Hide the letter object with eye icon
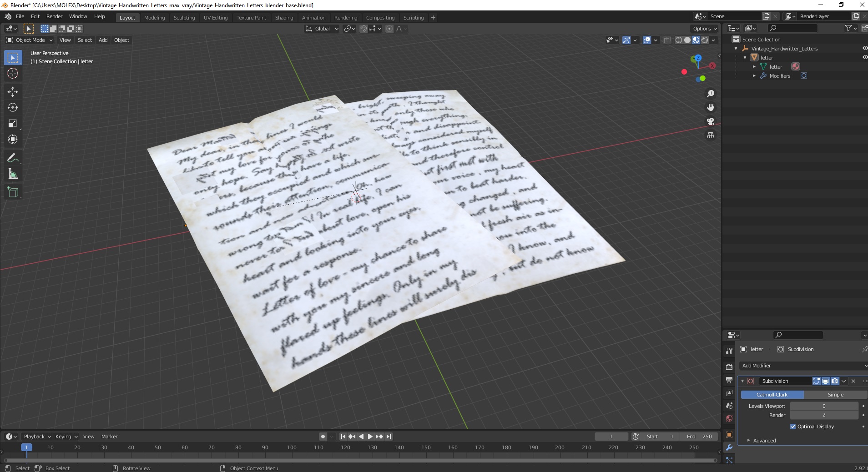Viewport: 868px width, 472px height. (865, 57)
